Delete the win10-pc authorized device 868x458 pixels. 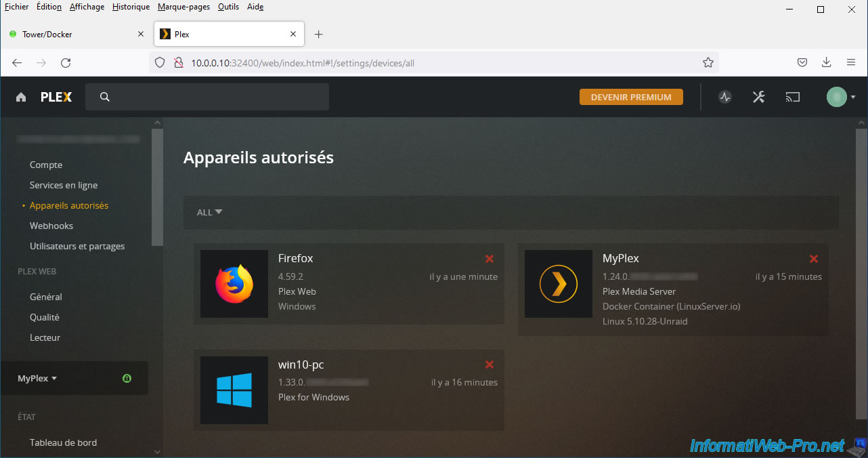(490, 365)
